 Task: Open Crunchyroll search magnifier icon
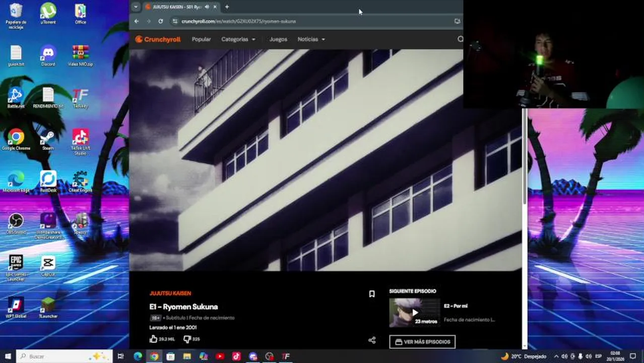pos(460,39)
